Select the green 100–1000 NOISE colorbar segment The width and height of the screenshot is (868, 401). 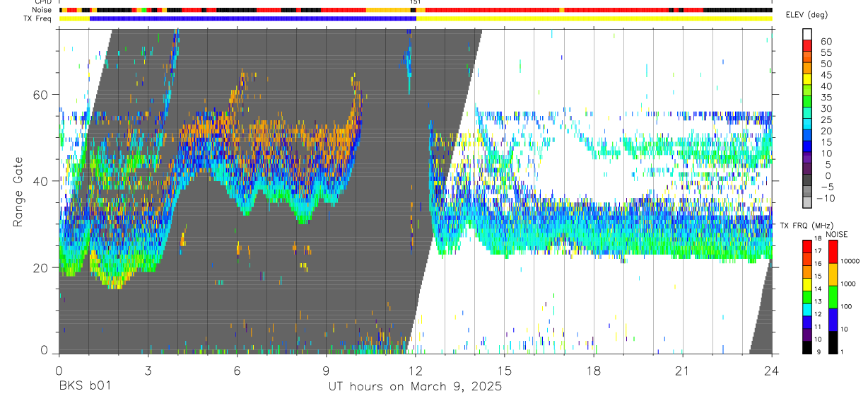point(832,297)
